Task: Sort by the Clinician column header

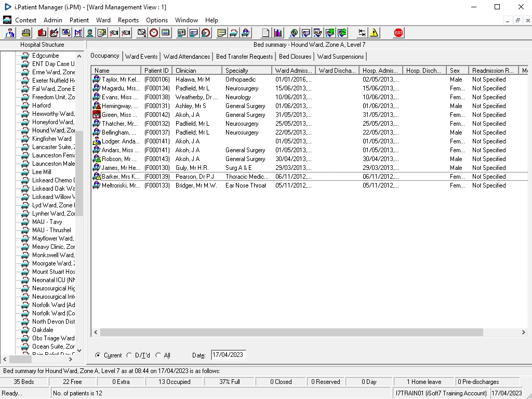Action: tap(197, 71)
